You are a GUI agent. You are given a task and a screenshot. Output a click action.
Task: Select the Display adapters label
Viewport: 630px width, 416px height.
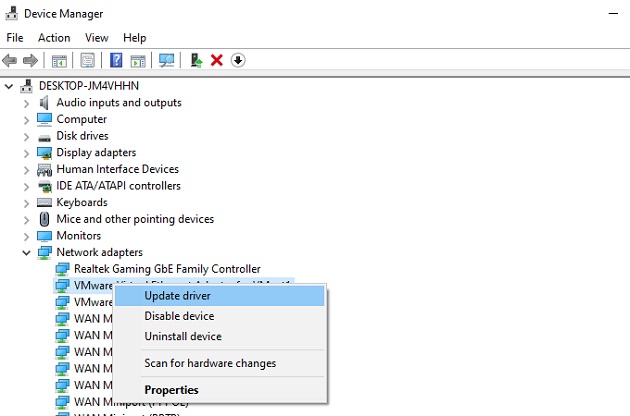click(96, 153)
